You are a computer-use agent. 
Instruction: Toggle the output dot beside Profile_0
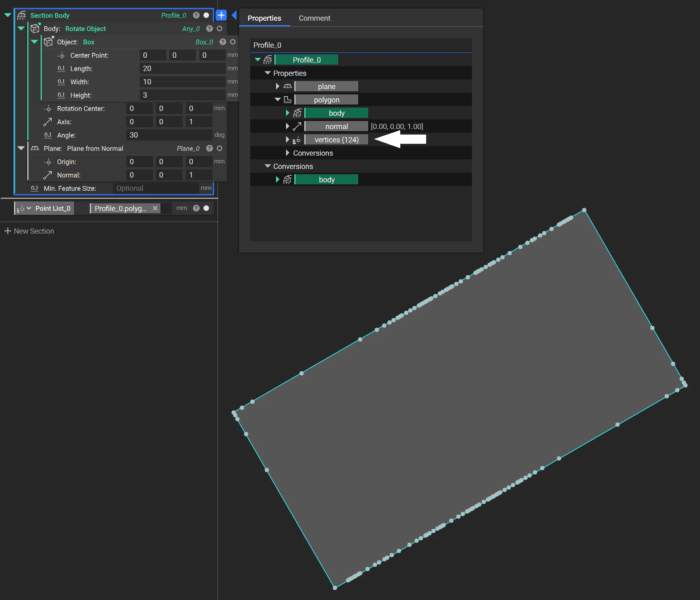pyautogui.click(x=206, y=15)
